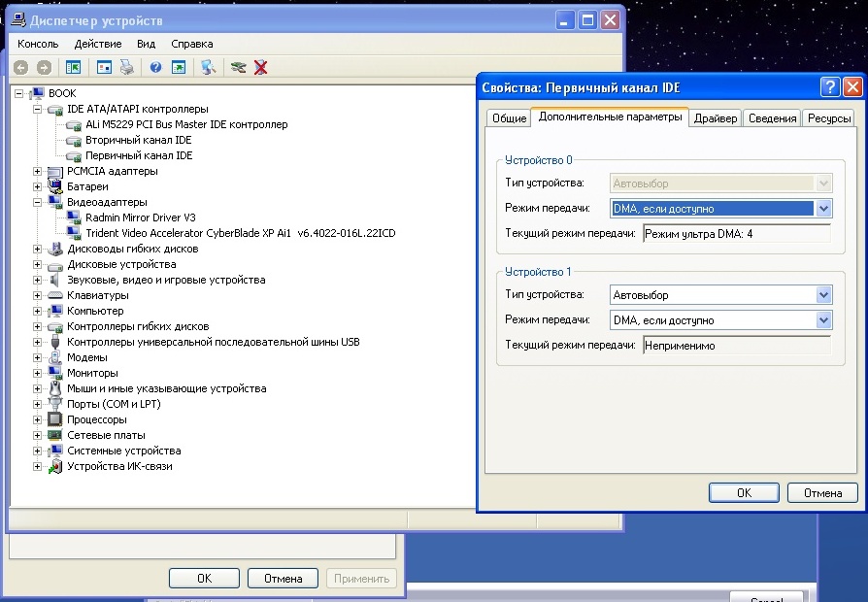Click the toolbar Properties icon
The width and height of the screenshot is (868, 602).
(x=104, y=67)
